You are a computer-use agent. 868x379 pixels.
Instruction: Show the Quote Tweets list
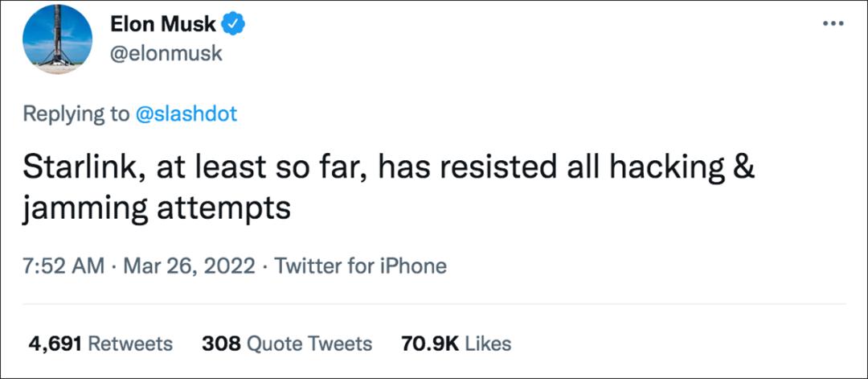click(309, 344)
